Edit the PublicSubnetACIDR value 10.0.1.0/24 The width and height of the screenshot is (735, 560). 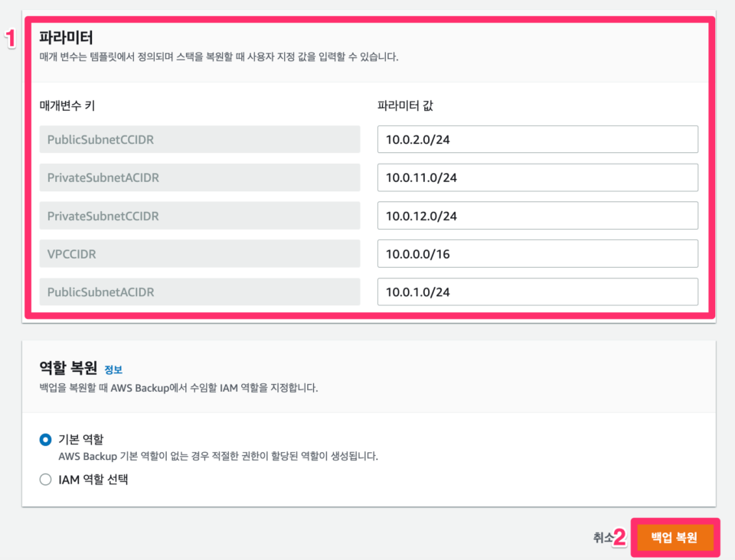point(537,291)
